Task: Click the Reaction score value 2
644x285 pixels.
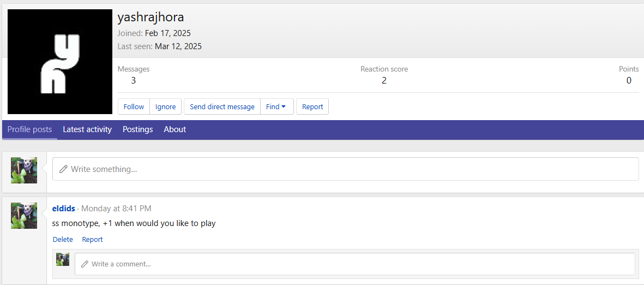Action: coord(384,81)
